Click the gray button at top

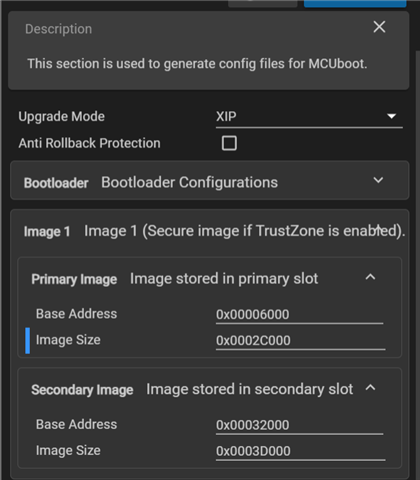click(263, 3)
